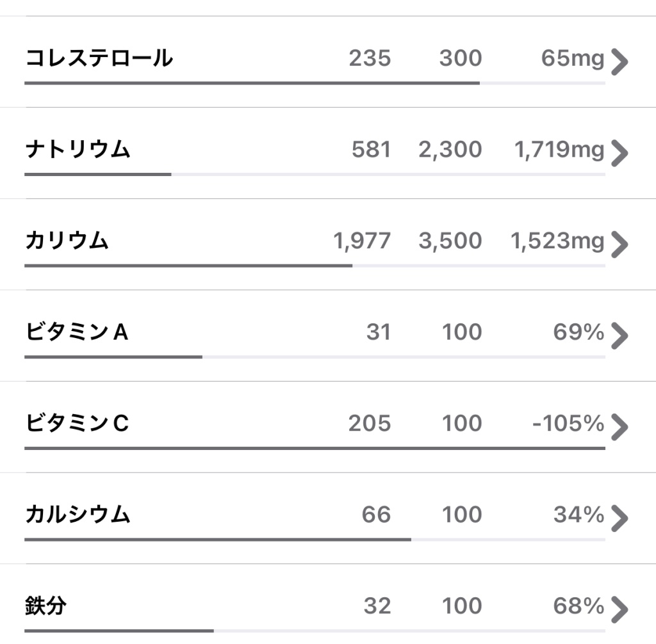
Task: Click the コレステロール progress bar
Action: point(315,83)
